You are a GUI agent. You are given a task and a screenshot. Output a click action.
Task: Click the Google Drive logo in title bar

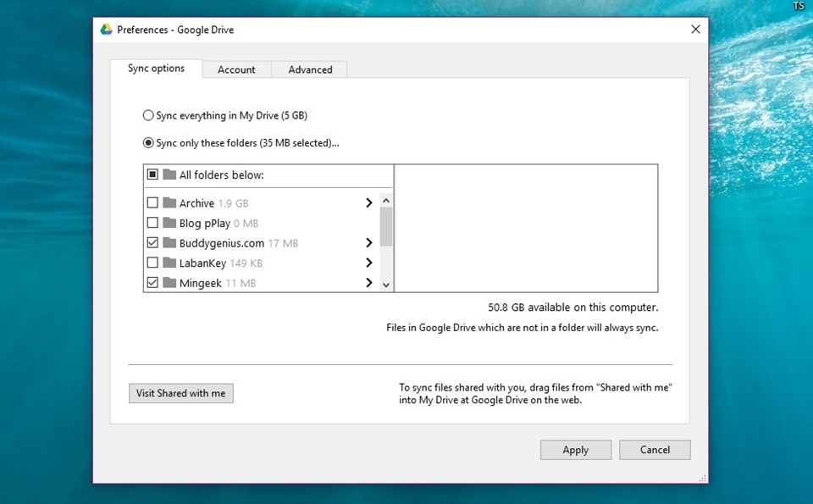pyautogui.click(x=107, y=30)
